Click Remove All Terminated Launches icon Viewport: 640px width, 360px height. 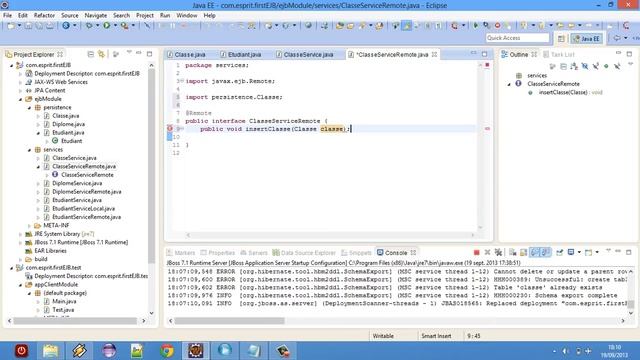tap(498, 253)
